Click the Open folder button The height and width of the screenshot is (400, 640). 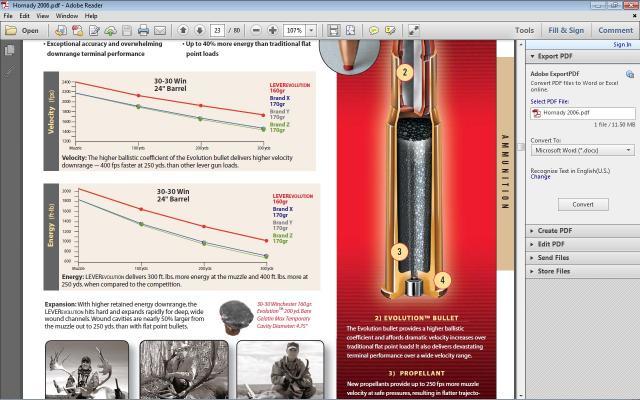pos(22,31)
